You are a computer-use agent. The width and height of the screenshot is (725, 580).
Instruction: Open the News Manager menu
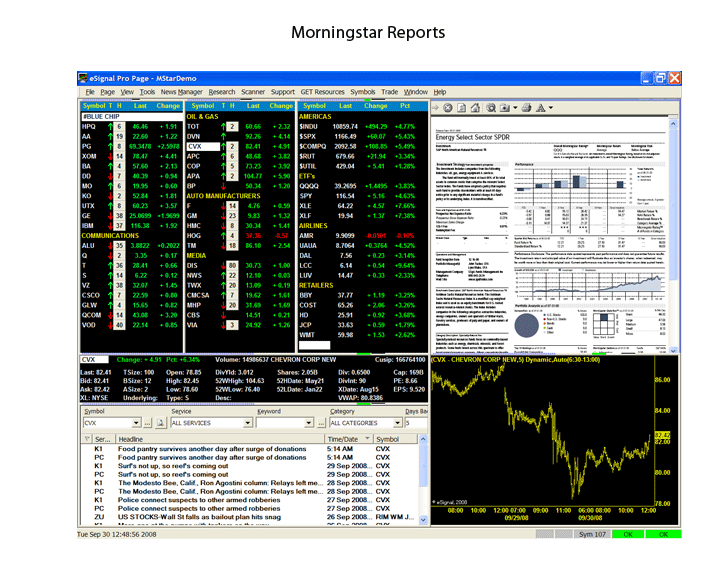point(182,92)
